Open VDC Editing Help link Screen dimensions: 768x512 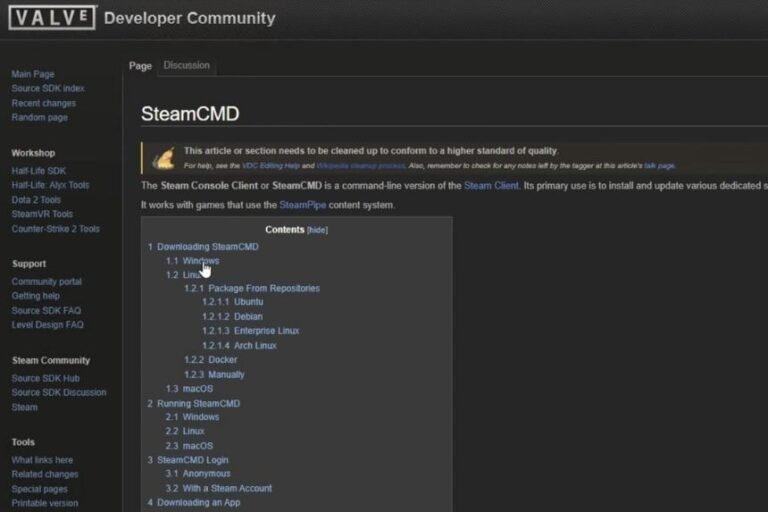(x=270, y=166)
